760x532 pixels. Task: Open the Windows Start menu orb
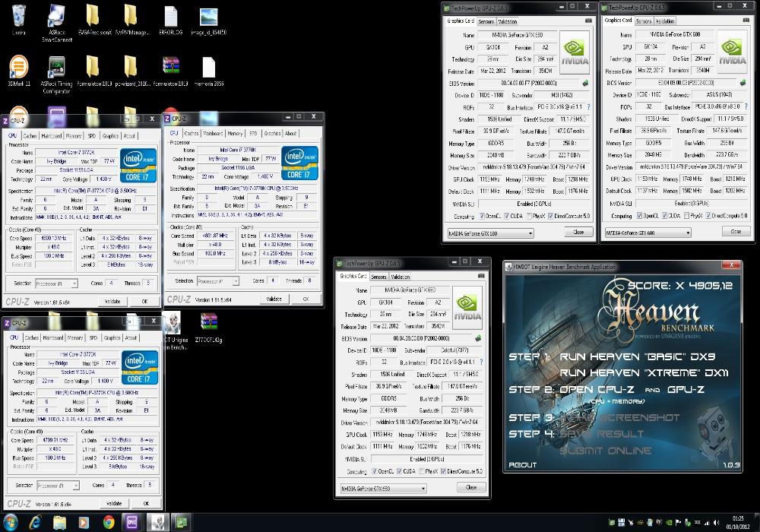click(x=10, y=522)
